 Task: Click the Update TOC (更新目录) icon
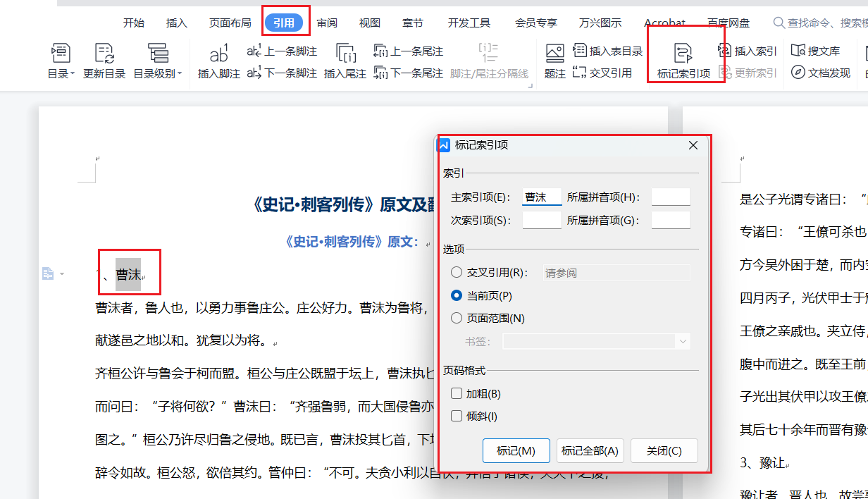click(x=104, y=54)
